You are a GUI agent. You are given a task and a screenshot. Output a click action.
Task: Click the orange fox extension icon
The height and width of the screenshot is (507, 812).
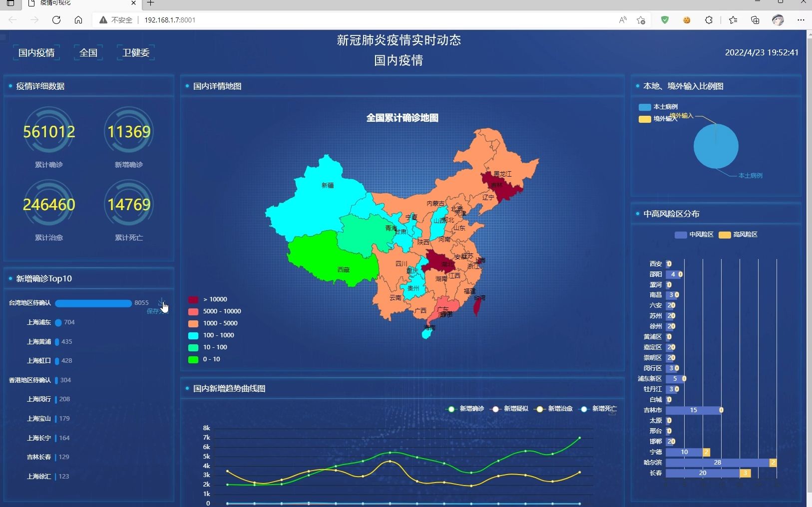[686, 20]
